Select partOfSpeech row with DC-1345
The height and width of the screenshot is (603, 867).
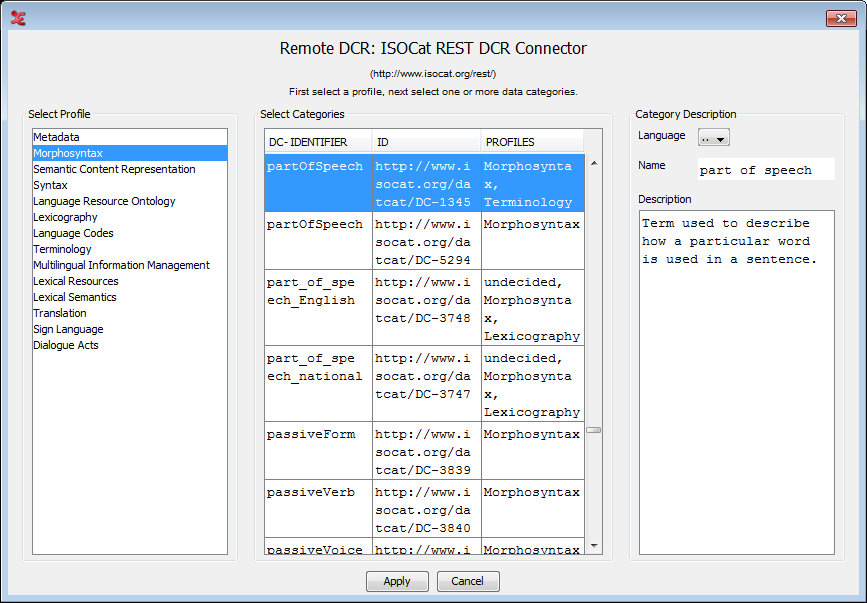424,183
